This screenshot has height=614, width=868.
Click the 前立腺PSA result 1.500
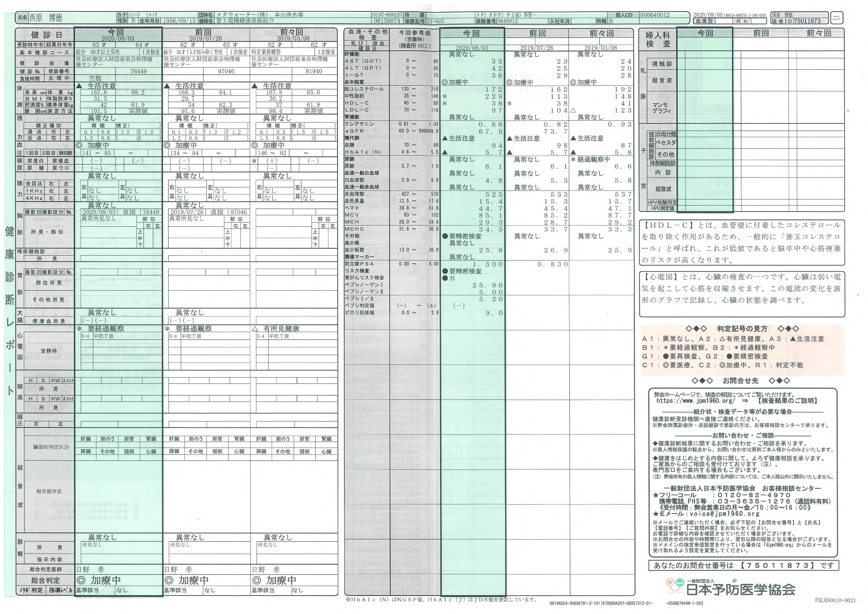(x=488, y=264)
